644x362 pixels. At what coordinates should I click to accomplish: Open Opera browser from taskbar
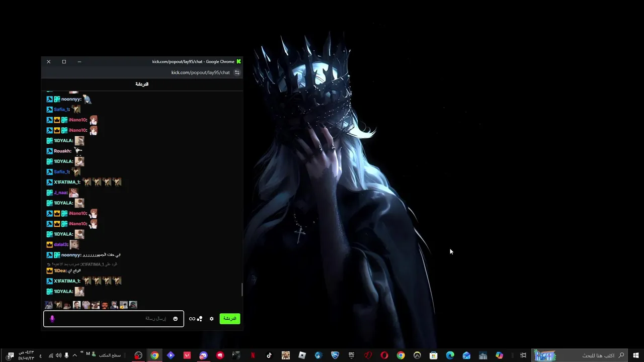384,355
